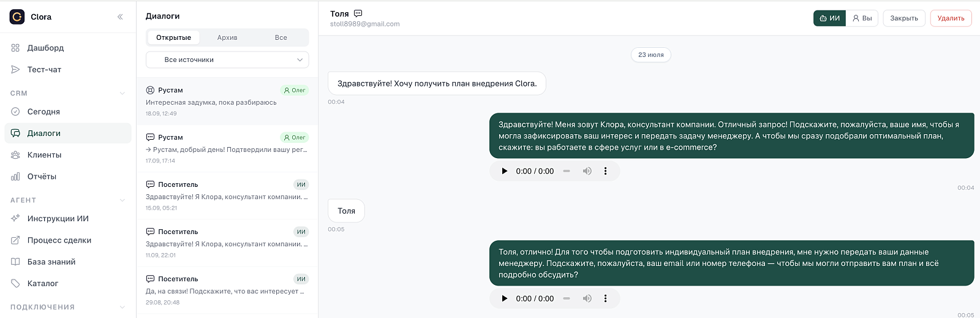This screenshot has height=318, width=980.
Task: Click the Олег badge on the 17.09 dialog
Action: pyautogui.click(x=295, y=137)
